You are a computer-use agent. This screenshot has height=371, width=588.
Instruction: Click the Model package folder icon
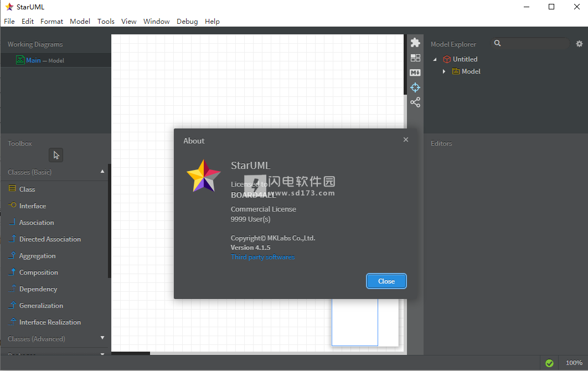click(x=456, y=71)
